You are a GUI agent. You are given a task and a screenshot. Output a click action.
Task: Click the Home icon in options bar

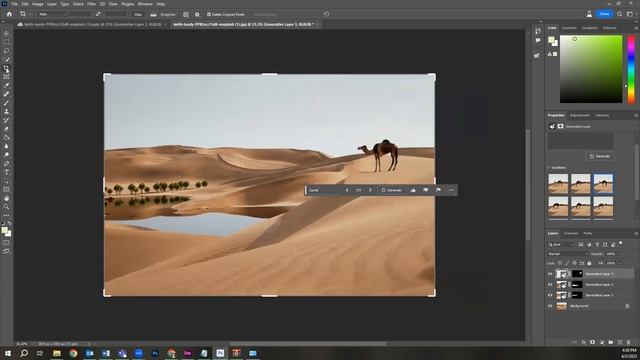[9, 14]
